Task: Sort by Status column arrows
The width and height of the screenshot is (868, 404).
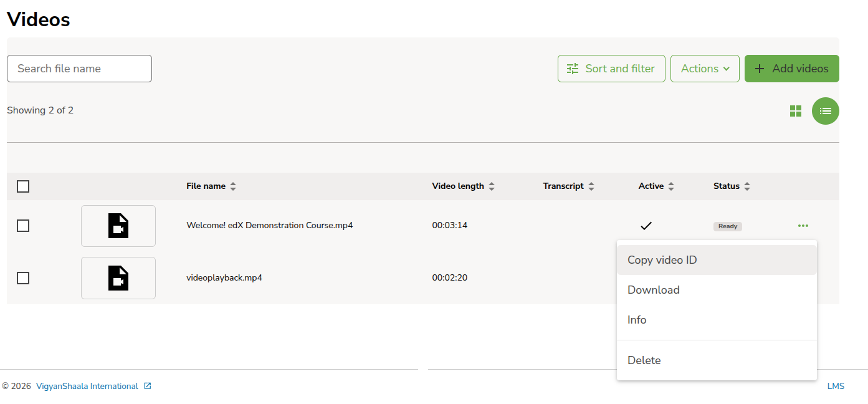Action: [x=747, y=186]
